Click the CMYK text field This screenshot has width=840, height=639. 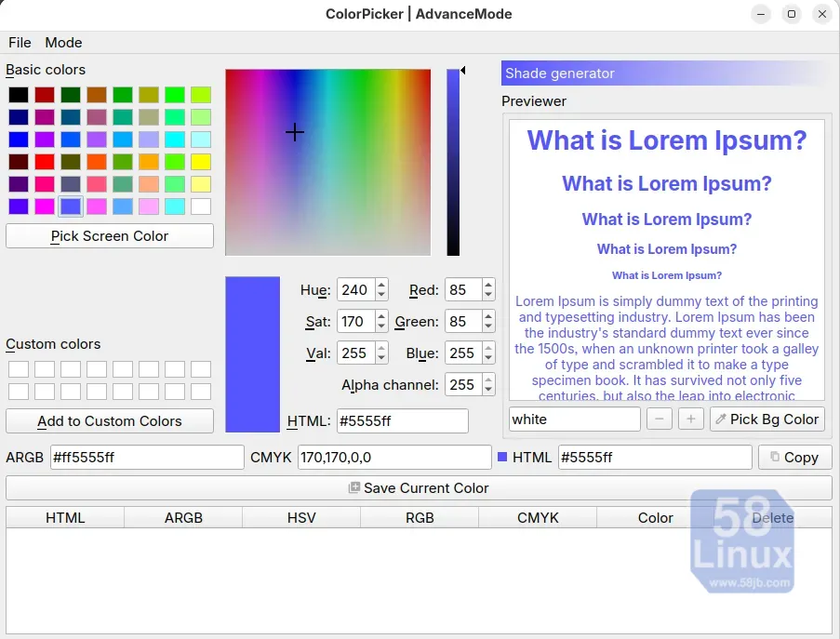point(394,458)
